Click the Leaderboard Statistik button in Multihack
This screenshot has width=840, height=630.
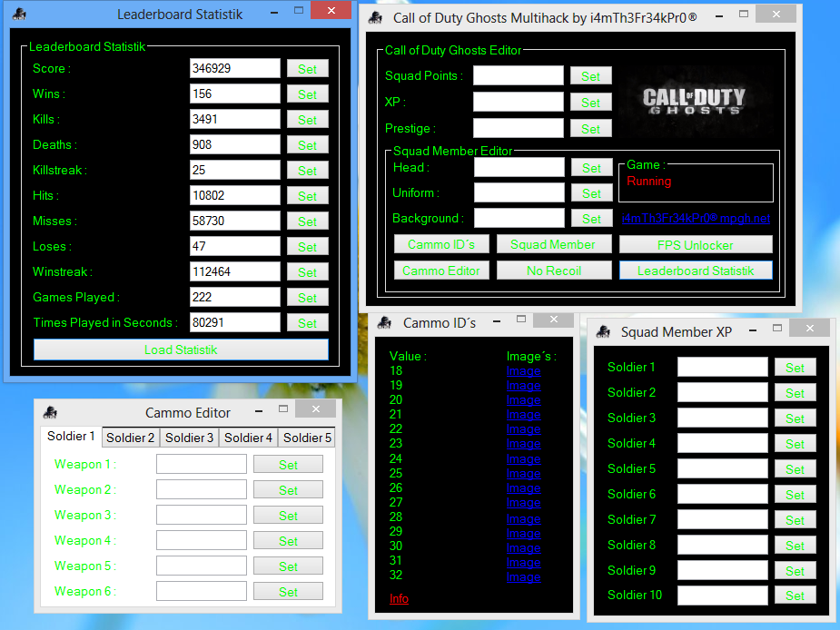coord(696,271)
